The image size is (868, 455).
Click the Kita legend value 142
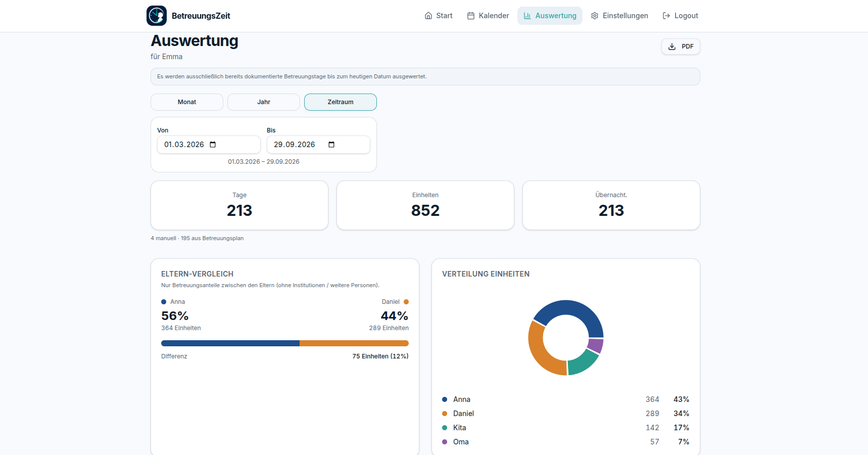[x=652, y=428]
